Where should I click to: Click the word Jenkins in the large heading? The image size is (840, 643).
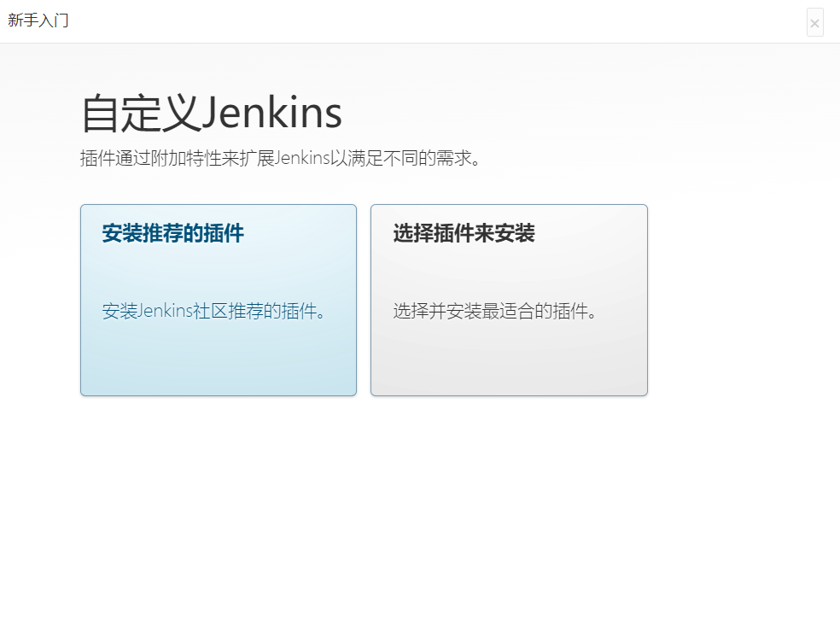(271, 113)
